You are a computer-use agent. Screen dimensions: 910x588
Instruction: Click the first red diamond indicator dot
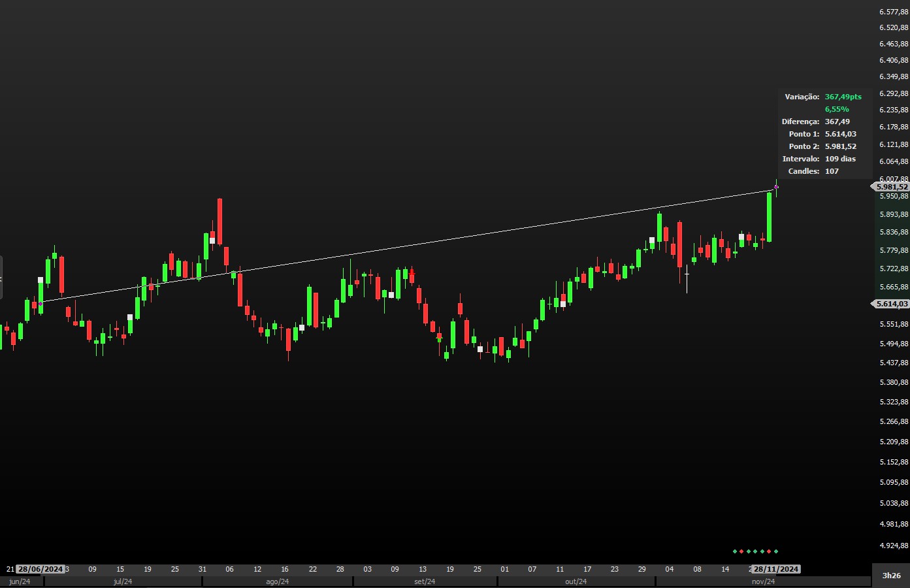point(741,551)
